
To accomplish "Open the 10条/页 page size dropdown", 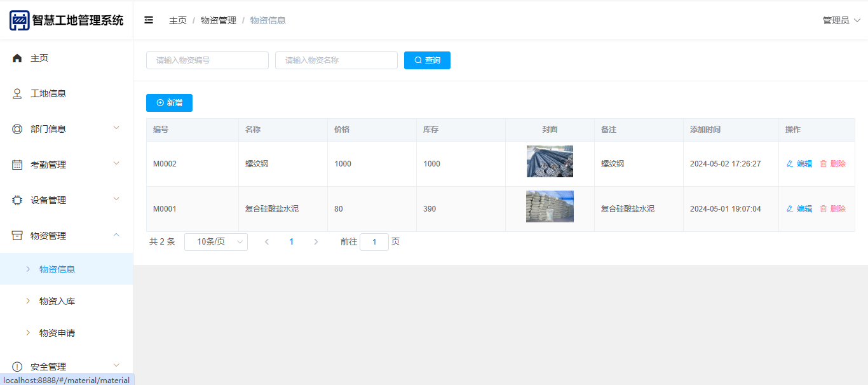I will pyautogui.click(x=215, y=242).
